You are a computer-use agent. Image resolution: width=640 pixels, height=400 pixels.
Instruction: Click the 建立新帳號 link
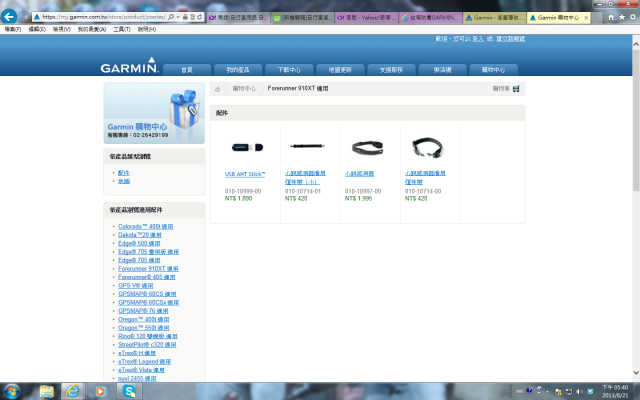pos(511,39)
